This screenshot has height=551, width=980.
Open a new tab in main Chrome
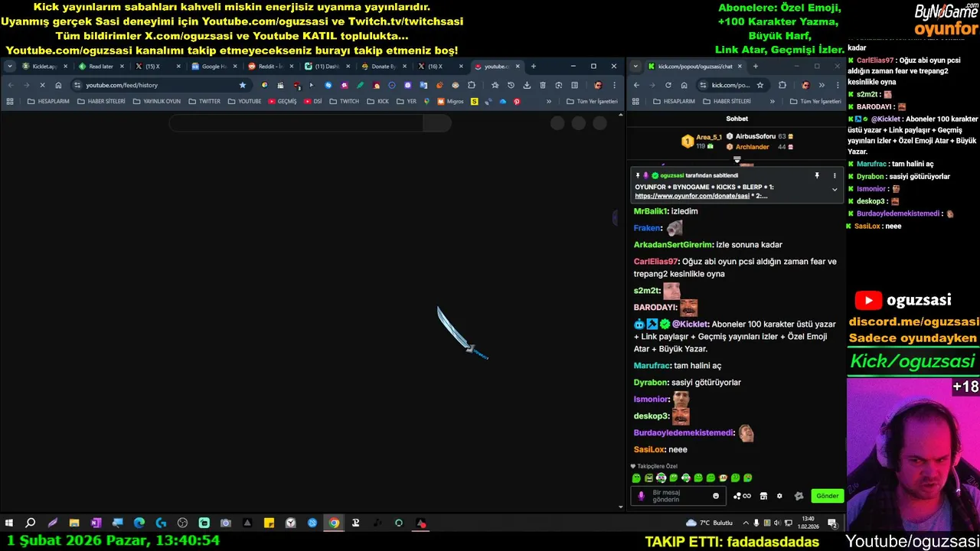(x=534, y=67)
